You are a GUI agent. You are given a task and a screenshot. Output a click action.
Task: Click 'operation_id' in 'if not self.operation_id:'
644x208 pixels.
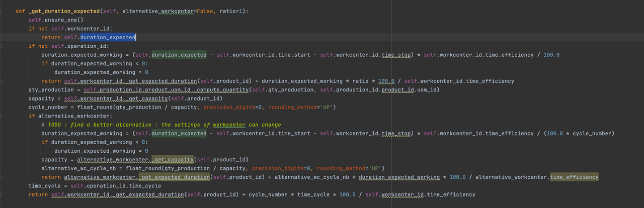(x=86, y=46)
